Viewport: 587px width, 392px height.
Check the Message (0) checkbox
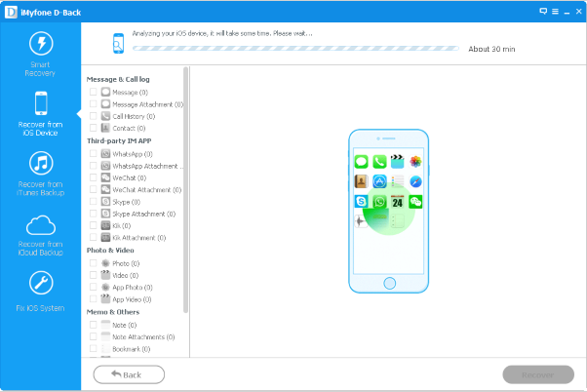pos(94,92)
